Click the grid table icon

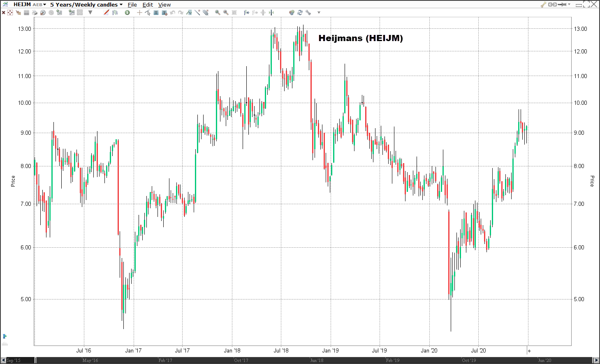pos(27,13)
